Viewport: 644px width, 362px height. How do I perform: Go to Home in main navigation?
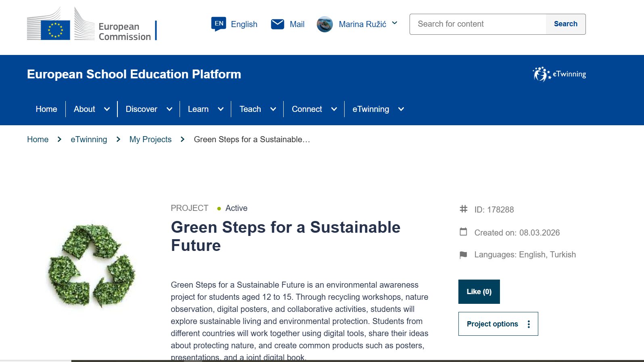pos(46,109)
